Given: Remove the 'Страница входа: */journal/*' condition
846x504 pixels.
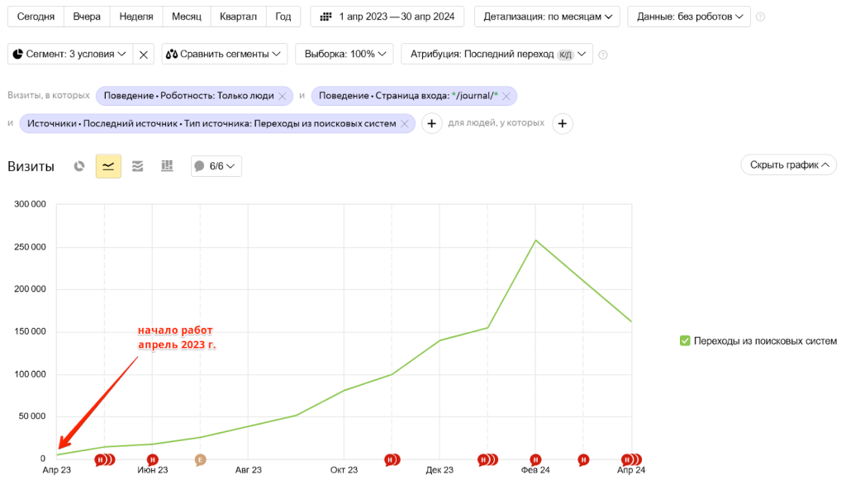Looking at the screenshot, I should [x=506, y=96].
